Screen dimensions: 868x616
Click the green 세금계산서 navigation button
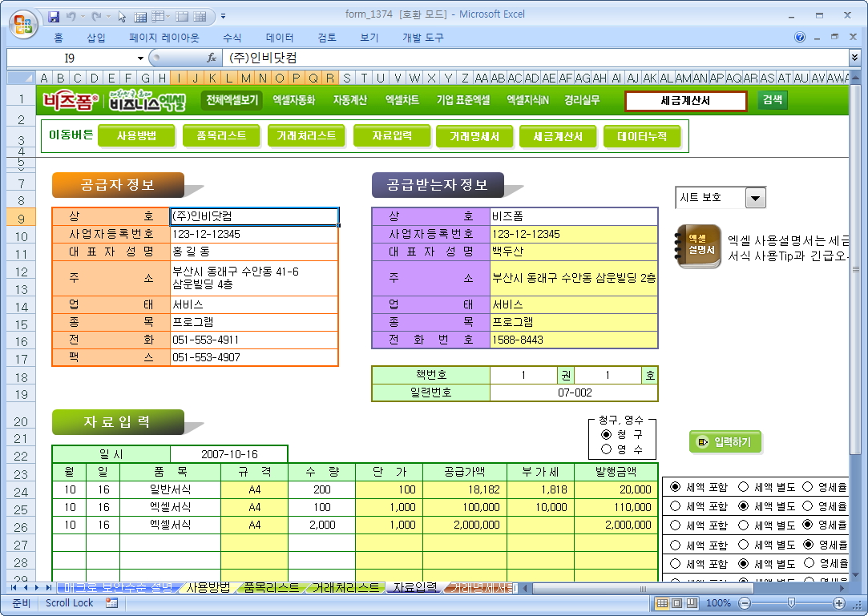tap(558, 137)
